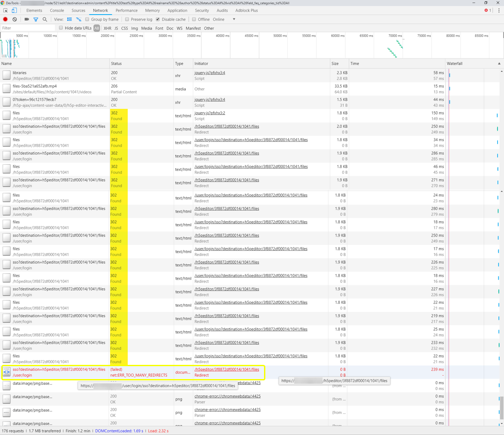Tick the Offline checkbox
The width and height of the screenshot is (504, 435).
[x=194, y=19]
